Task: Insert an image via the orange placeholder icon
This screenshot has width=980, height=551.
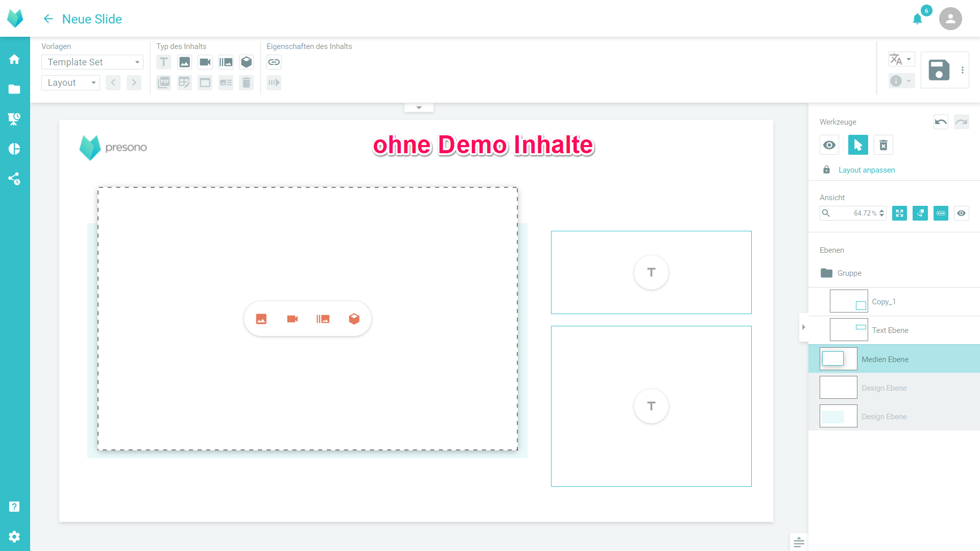Action: click(x=261, y=319)
